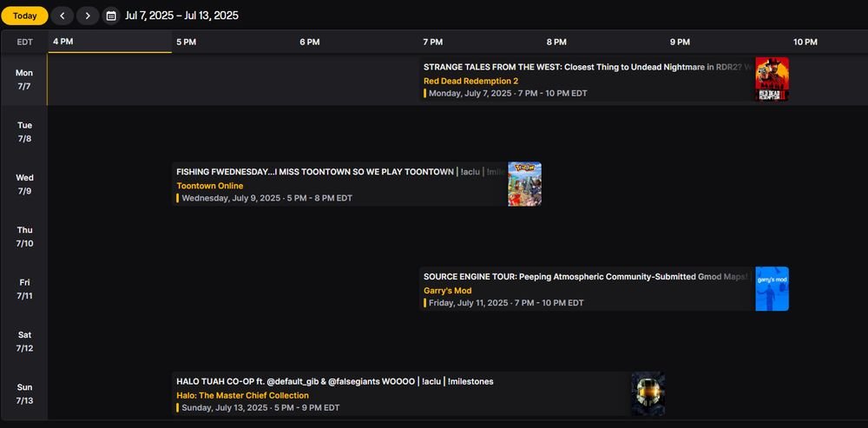The height and width of the screenshot is (428, 868).
Task: Select the Monday, July 7 time text
Action: (508, 93)
